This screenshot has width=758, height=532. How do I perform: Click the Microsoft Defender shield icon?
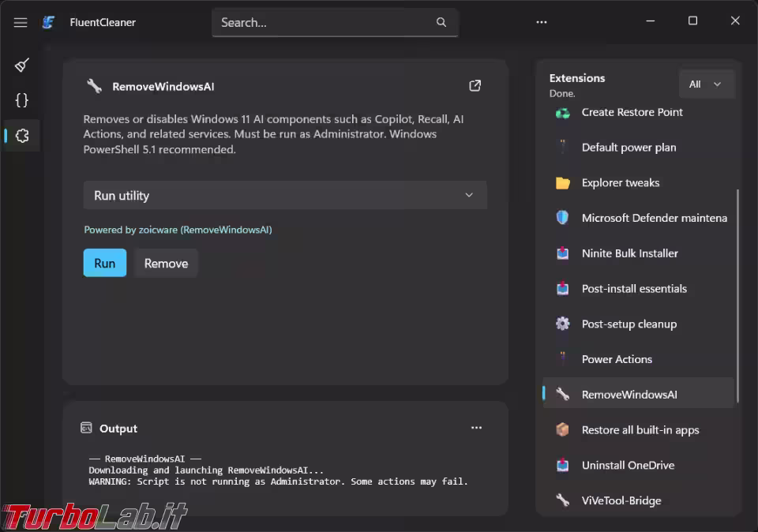pos(562,218)
